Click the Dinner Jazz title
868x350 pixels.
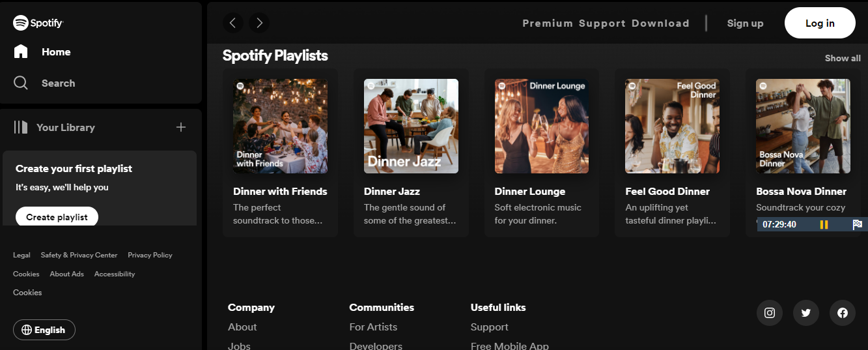pos(392,192)
